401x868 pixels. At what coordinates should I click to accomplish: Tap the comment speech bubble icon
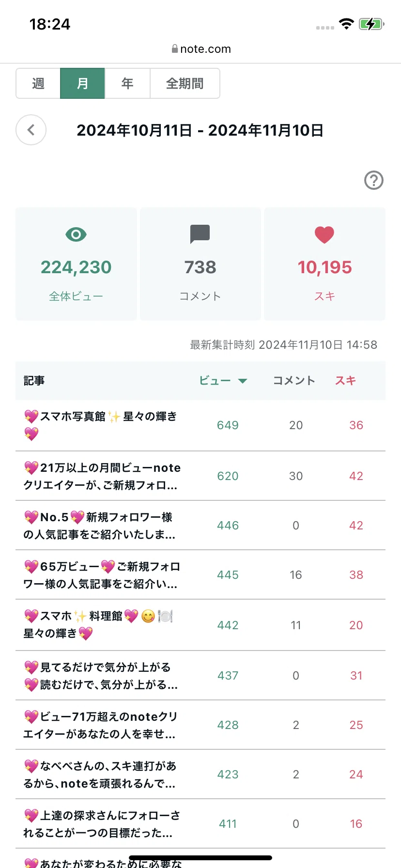click(x=200, y=234)
